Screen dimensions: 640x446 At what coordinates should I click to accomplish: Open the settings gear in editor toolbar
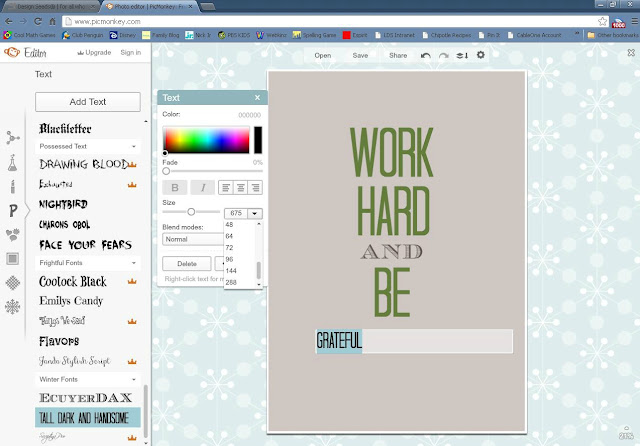[x=481, y=55]
